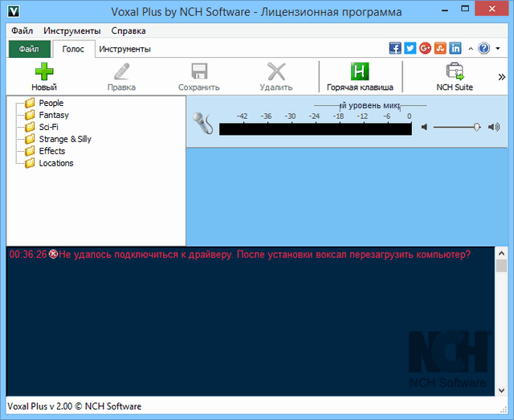Open the Справка menu

[128, 31]
